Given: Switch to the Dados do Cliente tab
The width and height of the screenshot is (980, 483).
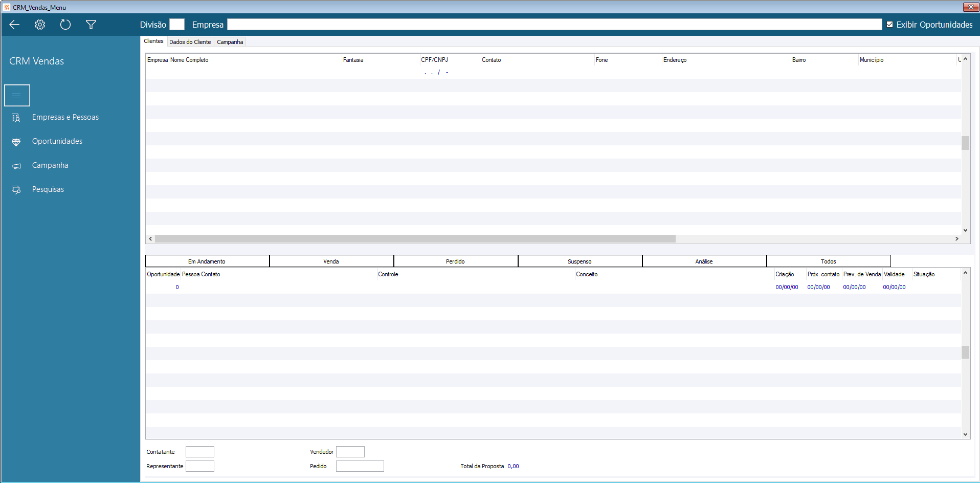Looking at the screenshot, I should point(190,42).
